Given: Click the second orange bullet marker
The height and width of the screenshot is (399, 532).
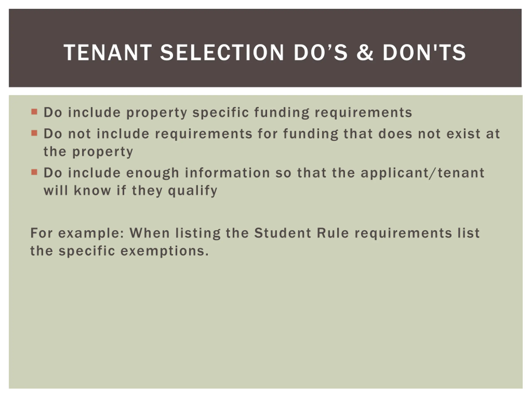Looking at the screenshot, I should tap(34, 133).
